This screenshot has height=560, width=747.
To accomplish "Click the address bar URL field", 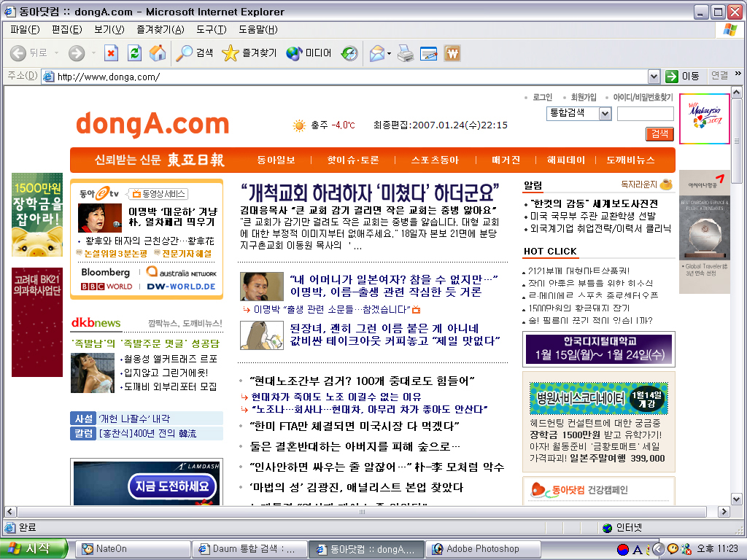I will [x=352, y=77].
